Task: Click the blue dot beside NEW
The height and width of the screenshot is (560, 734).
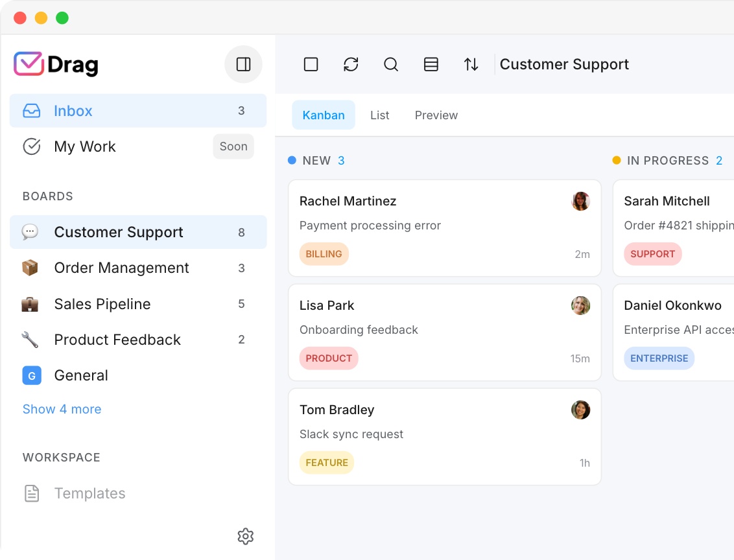Action: 292,161
